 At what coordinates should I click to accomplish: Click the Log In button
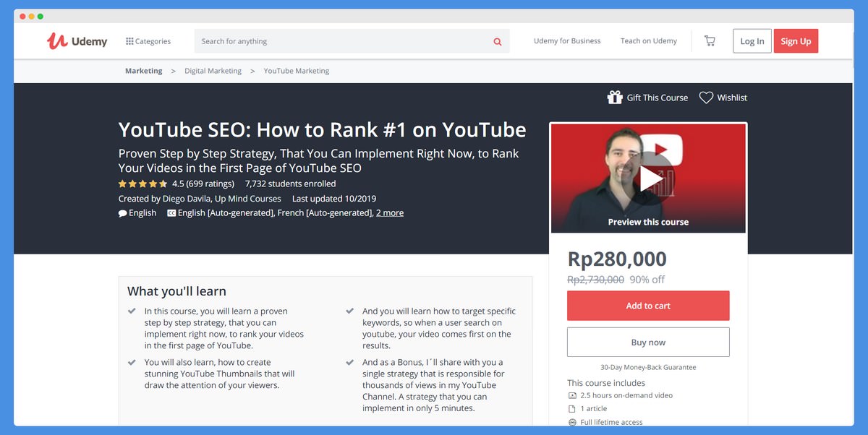coord(752,41)
